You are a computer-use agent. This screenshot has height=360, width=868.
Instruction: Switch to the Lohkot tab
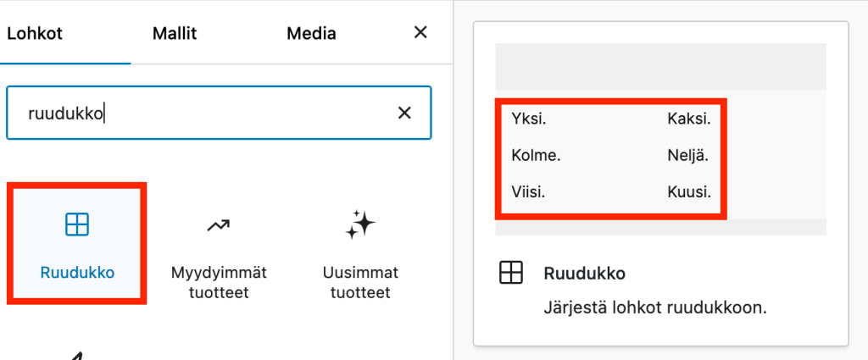[34, 34]
